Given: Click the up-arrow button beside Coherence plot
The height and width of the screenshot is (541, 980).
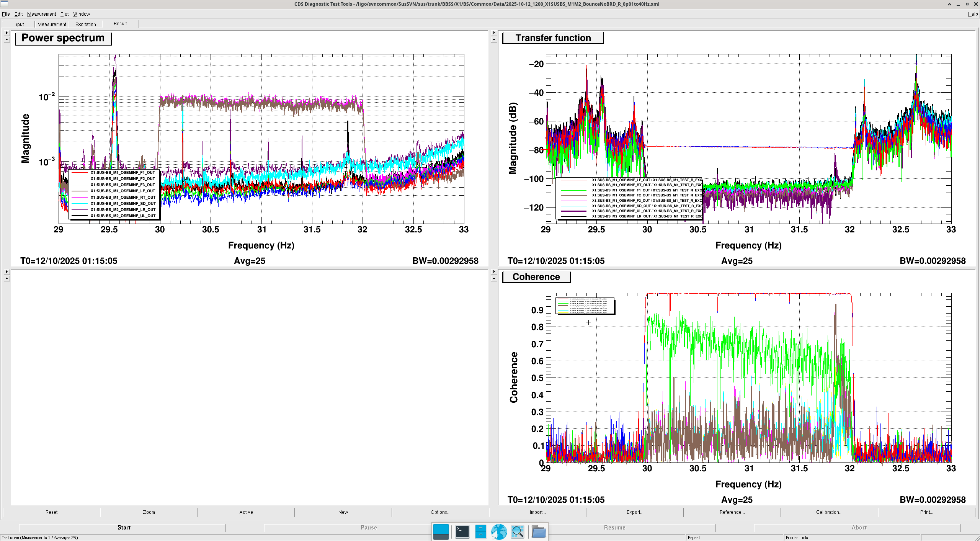Looking at the screenshot, I should 494,278.
